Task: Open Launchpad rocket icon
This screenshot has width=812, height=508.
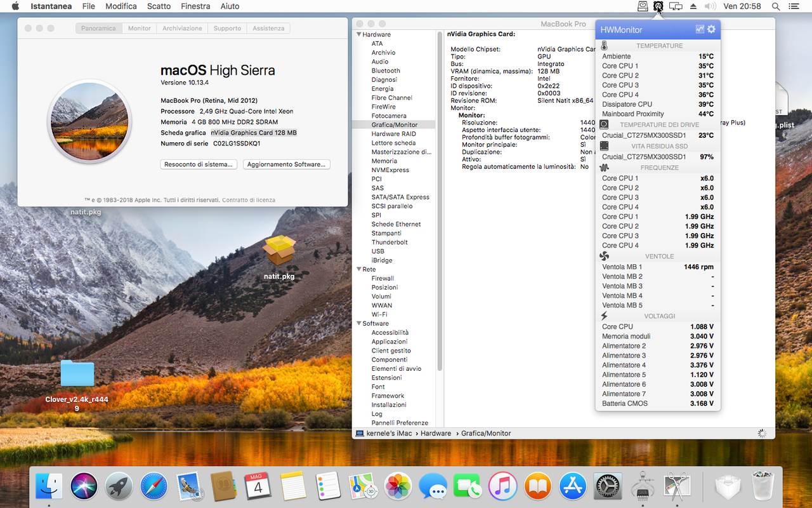Action: pos(119,486)
